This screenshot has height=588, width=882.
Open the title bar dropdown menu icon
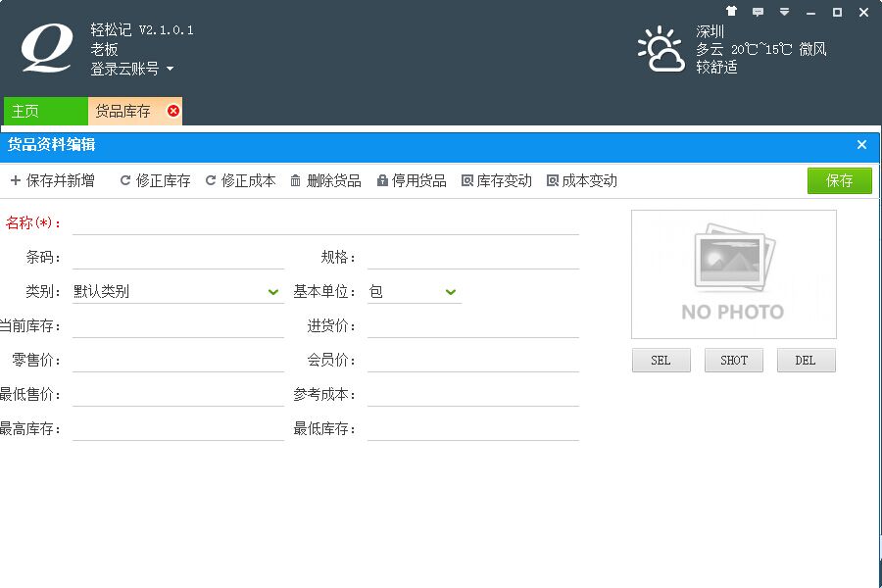(784, 11)
